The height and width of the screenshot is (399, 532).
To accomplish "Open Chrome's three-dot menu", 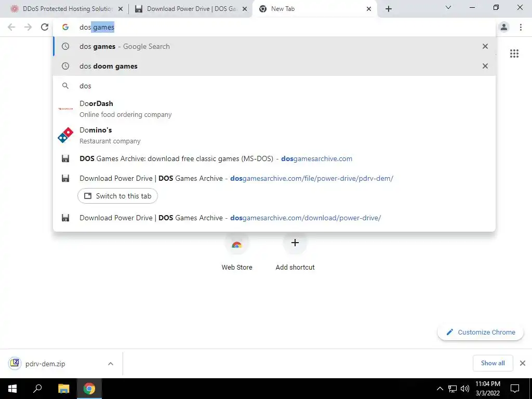I will [521, 27].
